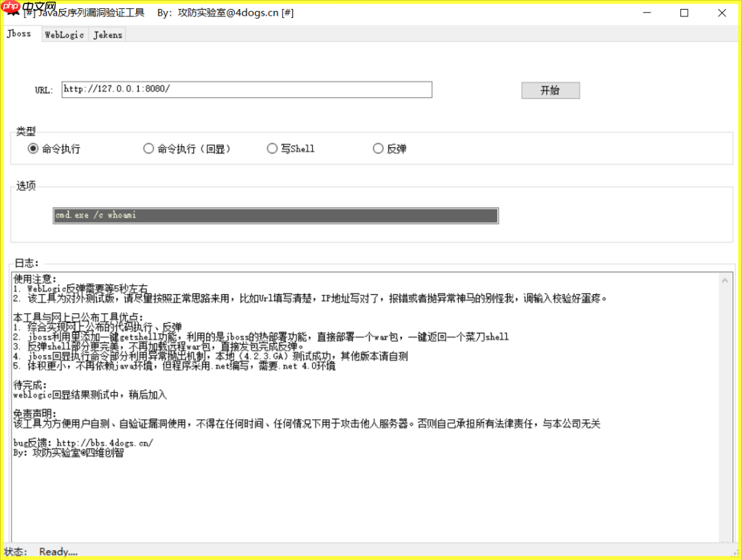This screenshot has width=742, height=560.
Task: Click the 开始 button to start
Action: (x=550, y=90)
